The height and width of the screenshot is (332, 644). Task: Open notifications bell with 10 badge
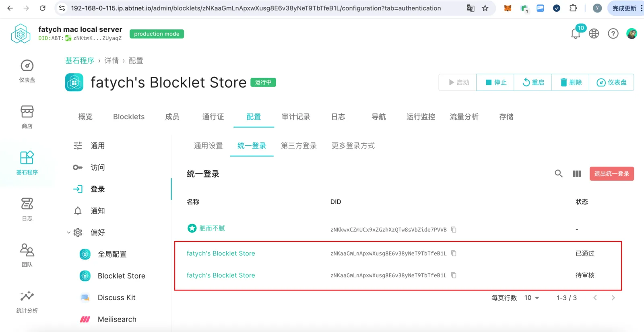pyautogui.click(x=576, y=33)
